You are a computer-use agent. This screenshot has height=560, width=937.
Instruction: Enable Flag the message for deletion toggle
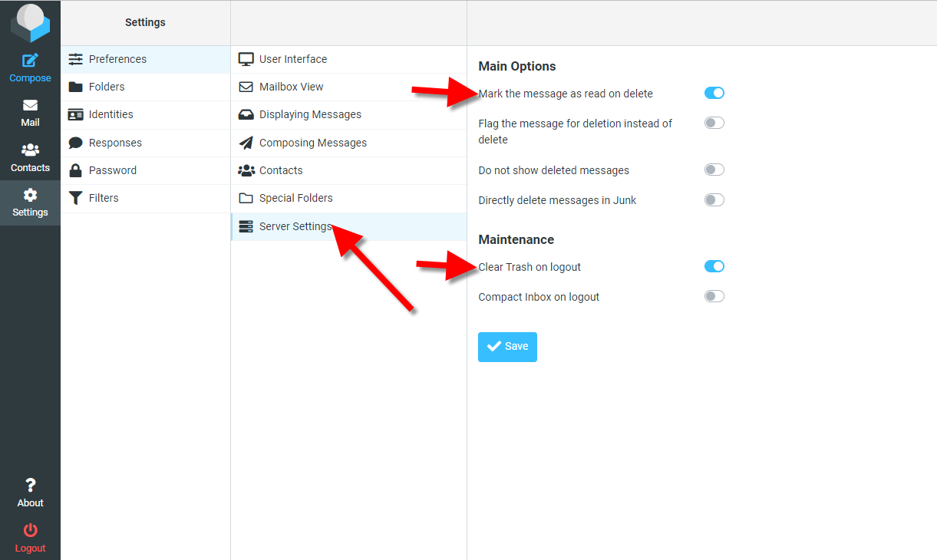click(x=714, y=123)
